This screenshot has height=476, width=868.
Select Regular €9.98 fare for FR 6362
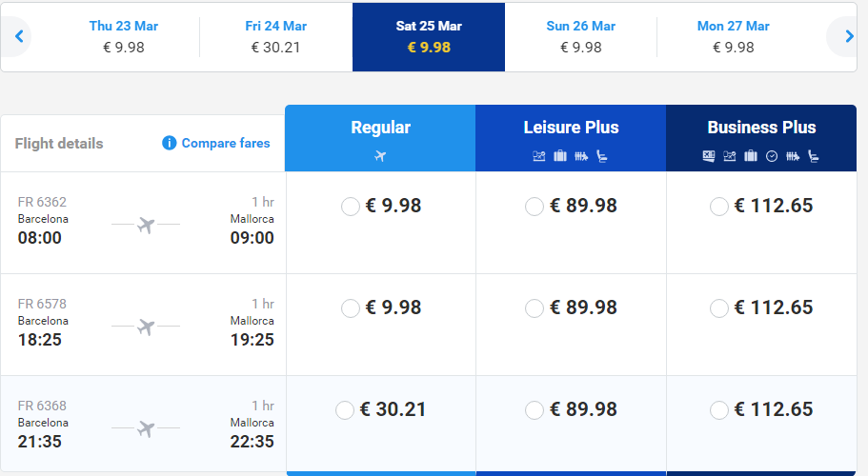coord(351,207)
